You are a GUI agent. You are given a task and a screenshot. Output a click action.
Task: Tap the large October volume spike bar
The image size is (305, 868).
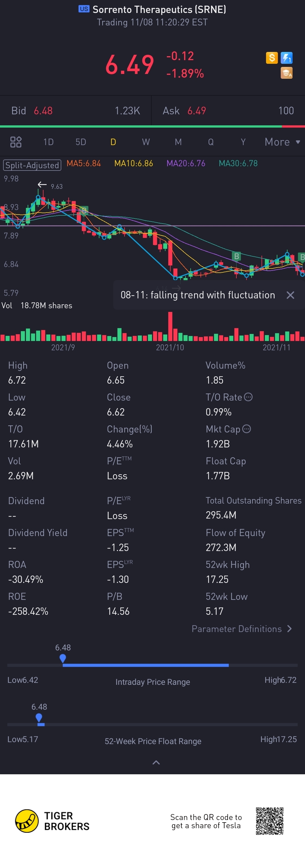tap(170, 326)
